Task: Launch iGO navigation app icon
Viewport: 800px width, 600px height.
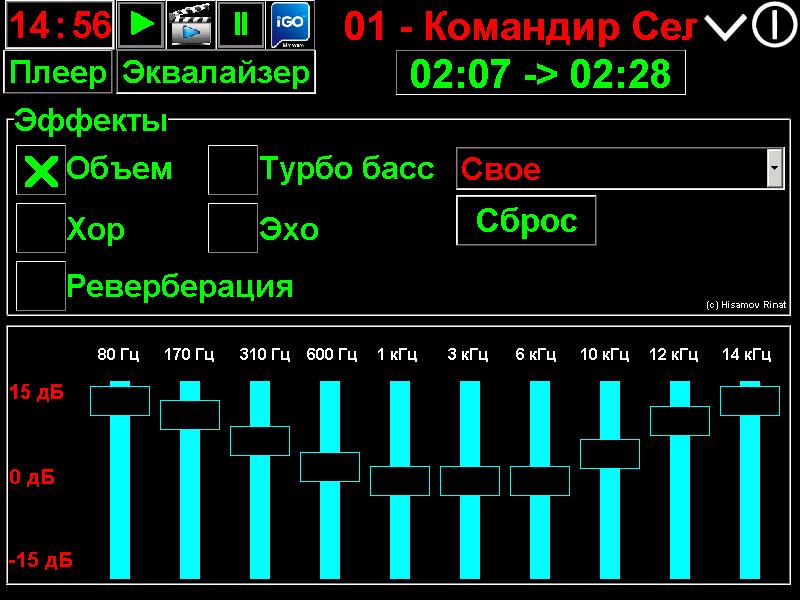Action: [x=290, y=24]
